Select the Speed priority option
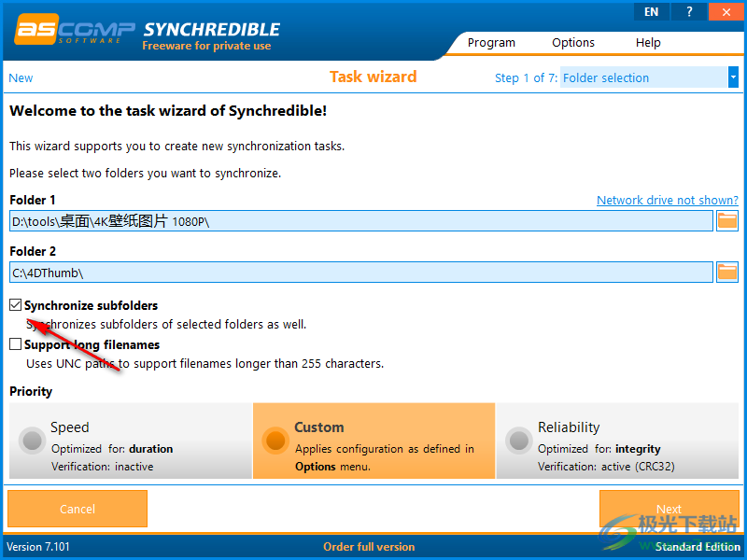The image size is (747, 560). tap(31, 441)
